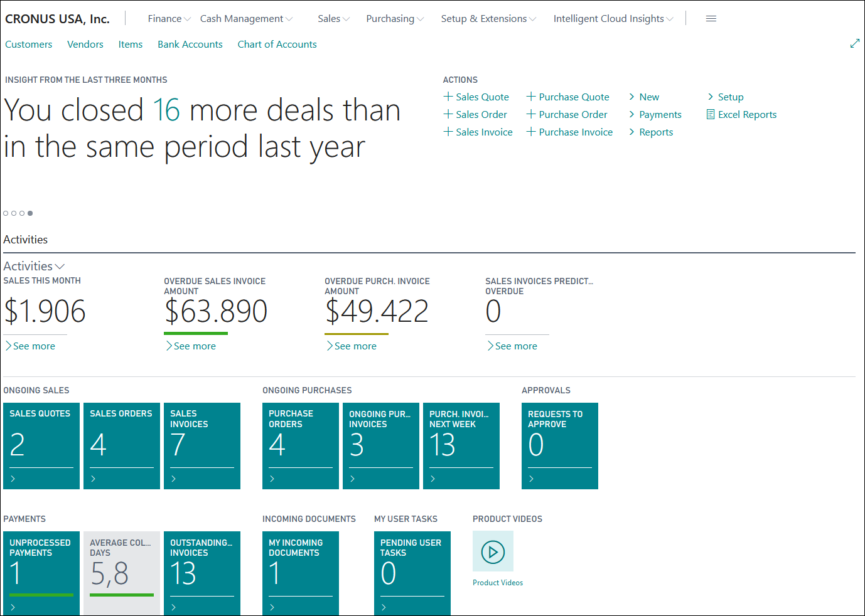Screen dimensions: 865x616
Task: See more under Sales This Month
Action: pos(30,346)
